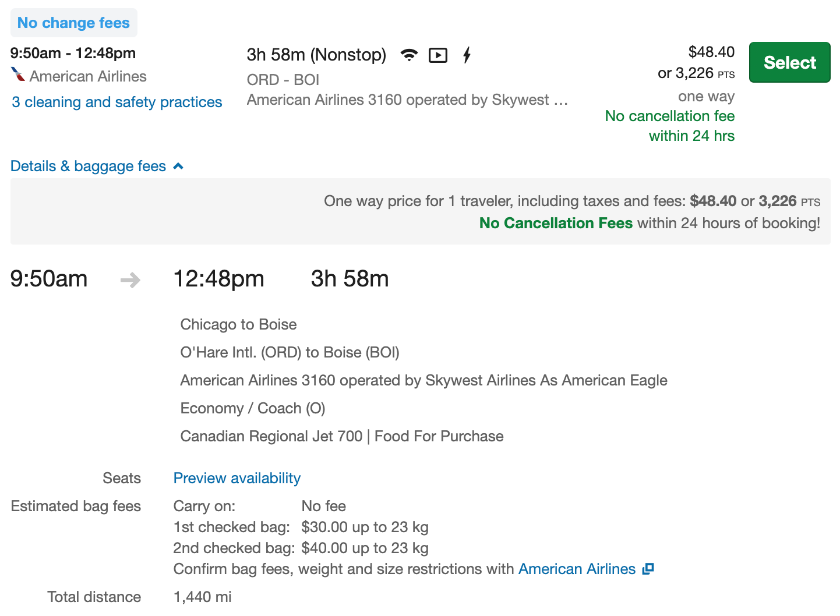This screenshot has height=616, width=840.
Task: Click the in-flight entertainment video icon
Action: (438, 55)
